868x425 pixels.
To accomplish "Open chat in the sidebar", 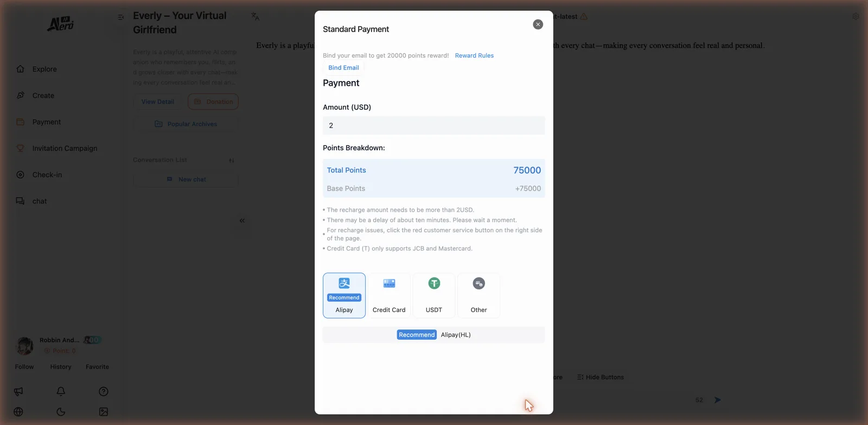I will click(40, 201).
